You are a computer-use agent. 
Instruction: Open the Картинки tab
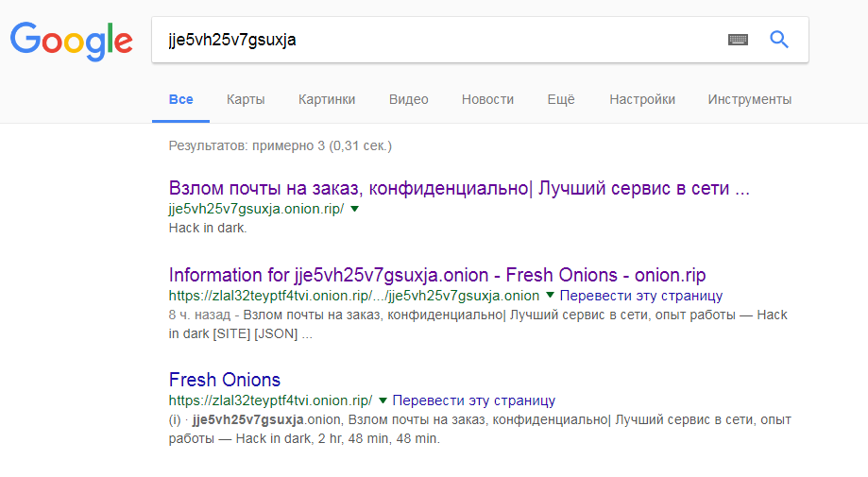pos(327,99)
